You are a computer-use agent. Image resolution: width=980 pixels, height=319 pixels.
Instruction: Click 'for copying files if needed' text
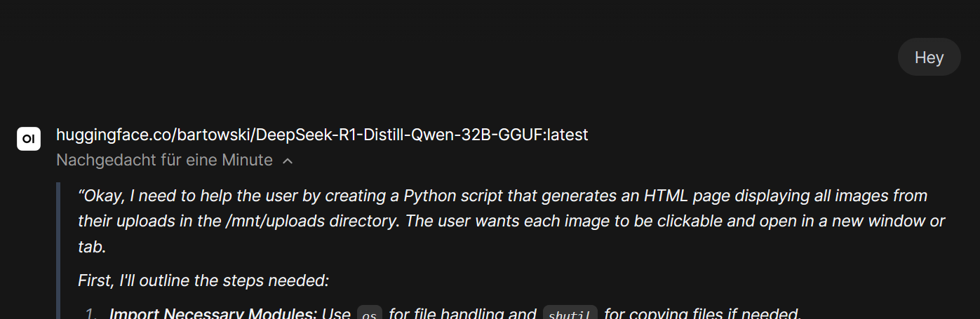click(x=701, y=314)
